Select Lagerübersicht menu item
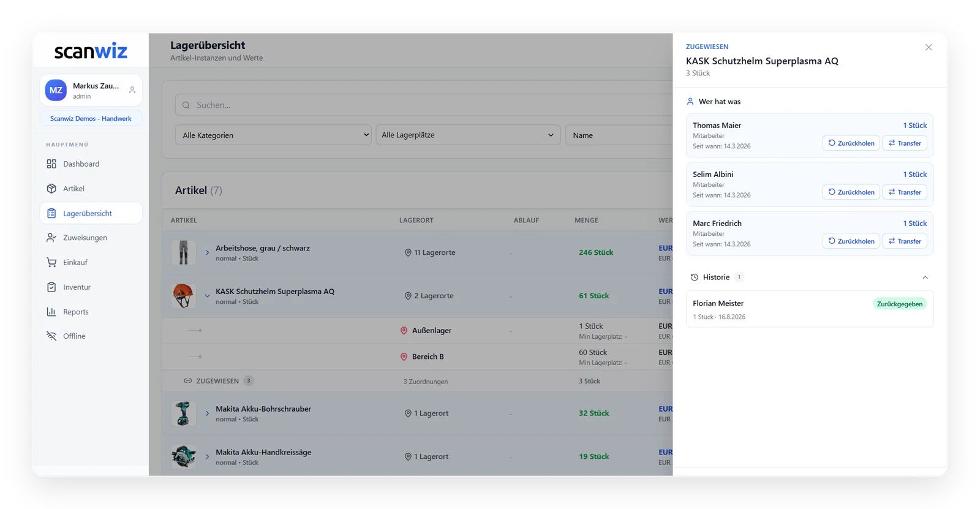This screenshot has width=980, height=509. pyautogui.click(x=91, y=213)
